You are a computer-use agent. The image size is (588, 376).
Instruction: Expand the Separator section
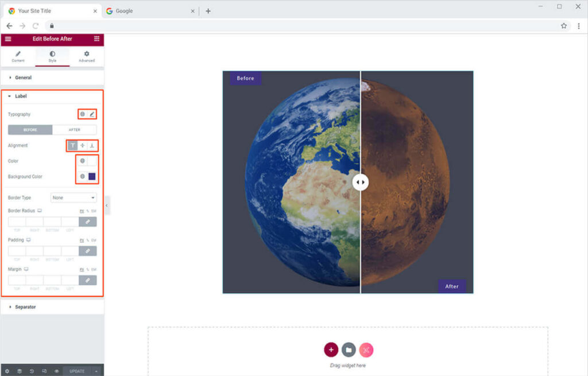pos(25,307)
